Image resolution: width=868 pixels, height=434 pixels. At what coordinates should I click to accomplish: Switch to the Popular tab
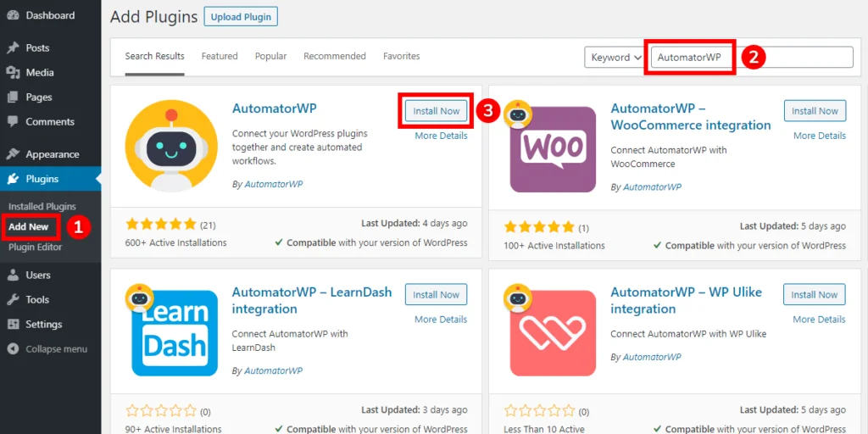[x=270, y=57]
